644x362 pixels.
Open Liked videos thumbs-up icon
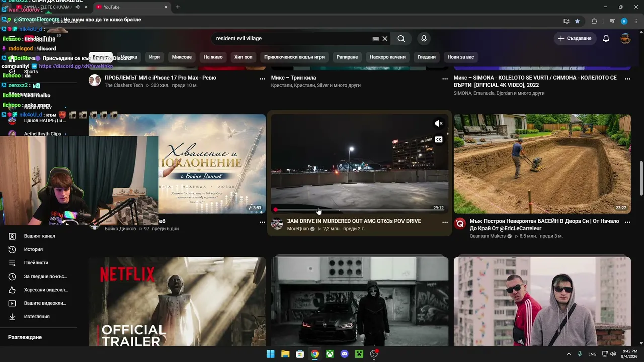pyautogui.click(x=12, y=290)
